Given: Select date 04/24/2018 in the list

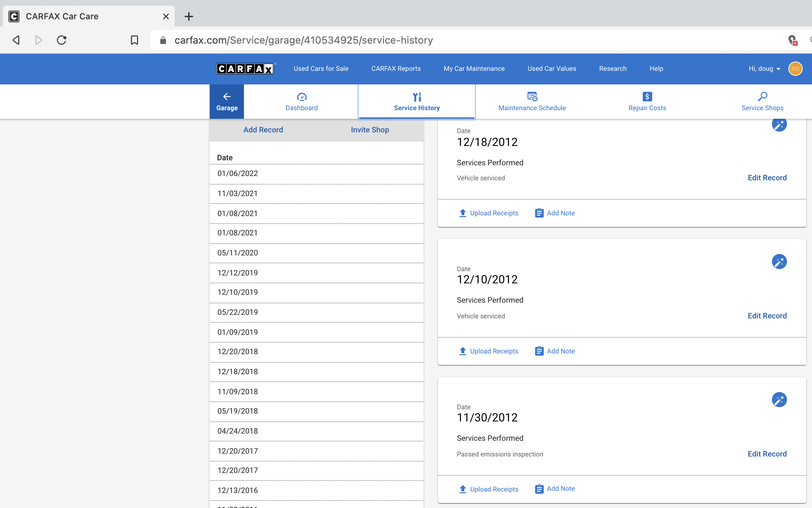Looking at the screenshot, I should pyautogui.click(x=317, y=431).
